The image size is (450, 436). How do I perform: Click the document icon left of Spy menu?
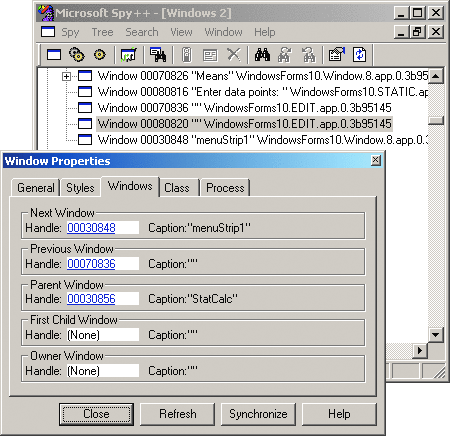48,32
